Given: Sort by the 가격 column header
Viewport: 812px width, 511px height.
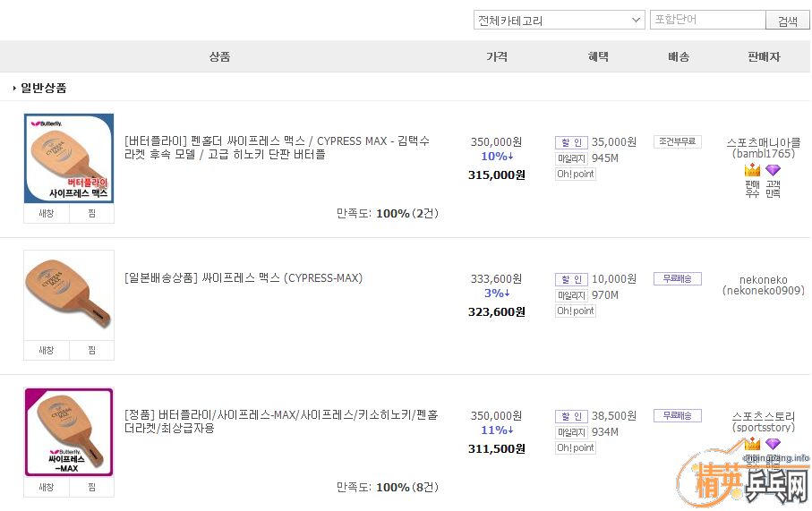Looking at the screenshot, I should (x=497, y=56).
